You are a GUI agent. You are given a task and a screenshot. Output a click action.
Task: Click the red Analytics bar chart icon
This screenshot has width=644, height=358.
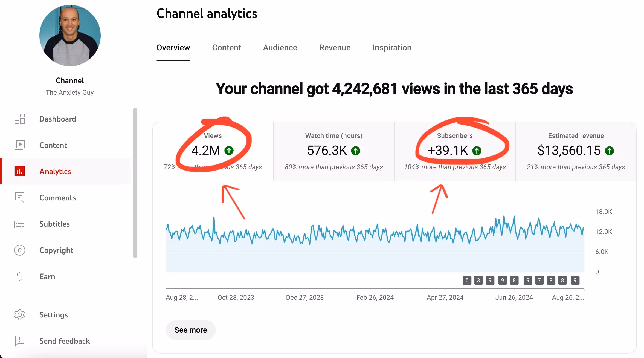pyautogui.click(x=20, y=171)
